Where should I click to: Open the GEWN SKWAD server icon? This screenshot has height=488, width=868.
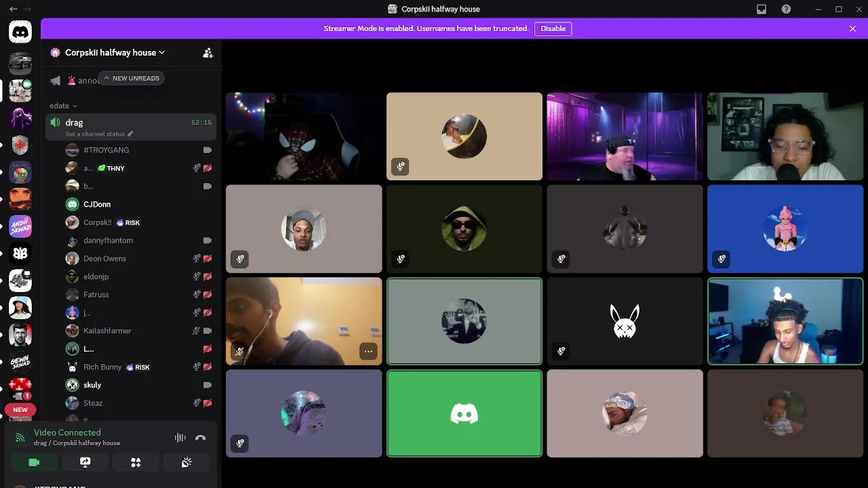[x=20, y=362]
